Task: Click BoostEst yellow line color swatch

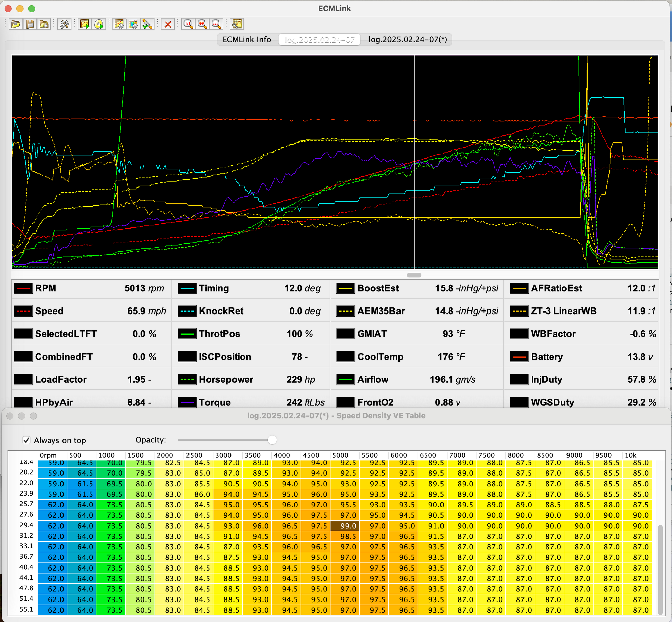Action: pyautogui.click(x=345, y=288)
